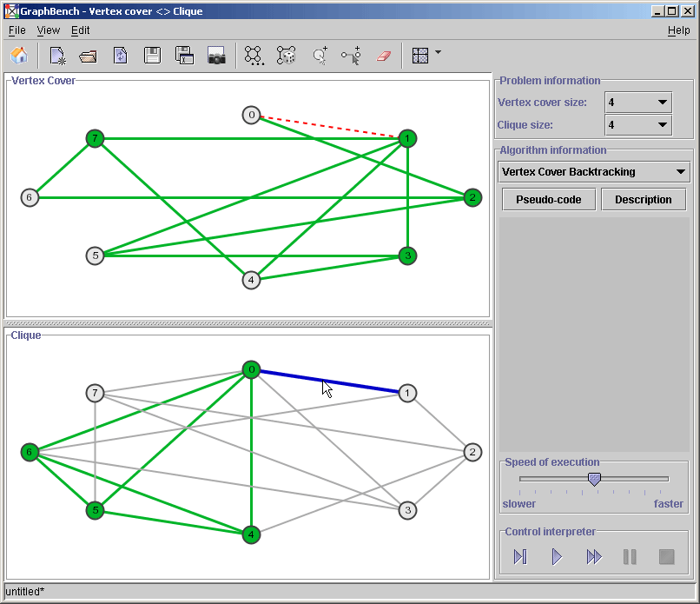This screenshot has width=700, height=604.
Task: Click the Home icon in the toolbar
Action: click(19, 56)
